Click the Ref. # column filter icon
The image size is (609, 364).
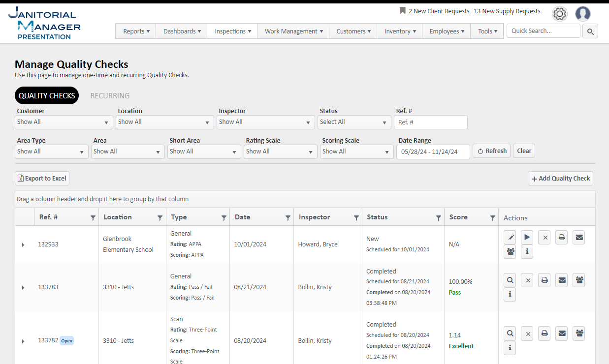pos(93,218)
